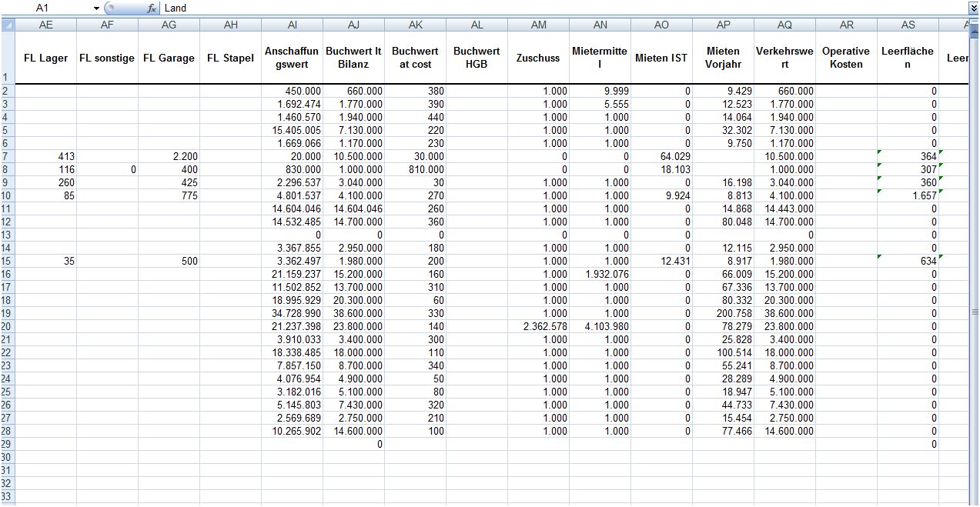Select row 15 by its row number
Image resolution: width=980 pixels, height=507 pixels.
click(7, 261)
